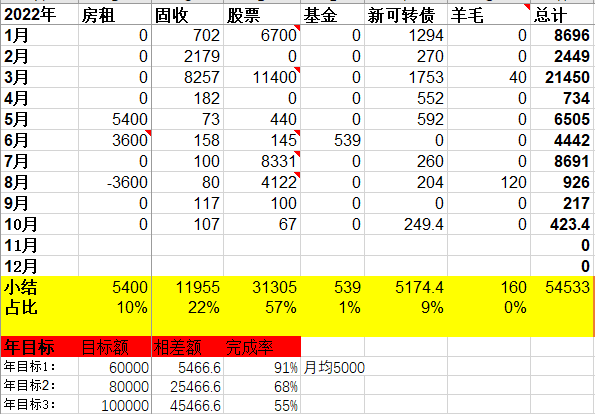Image resolution: width=595 pixels, height=414 pixels.
Task: Select the 6月 基金 cell showing 539
Action: click(332, 140)
